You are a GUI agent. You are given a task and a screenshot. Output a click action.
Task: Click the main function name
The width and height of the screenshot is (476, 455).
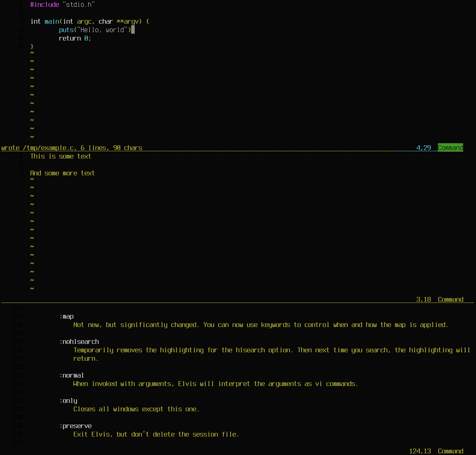52,22
